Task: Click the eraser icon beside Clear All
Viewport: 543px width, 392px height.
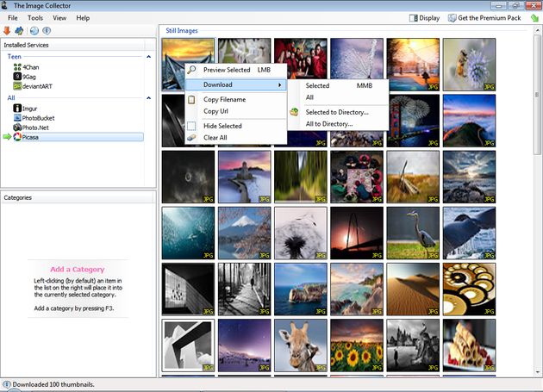Action: point(191,138)
